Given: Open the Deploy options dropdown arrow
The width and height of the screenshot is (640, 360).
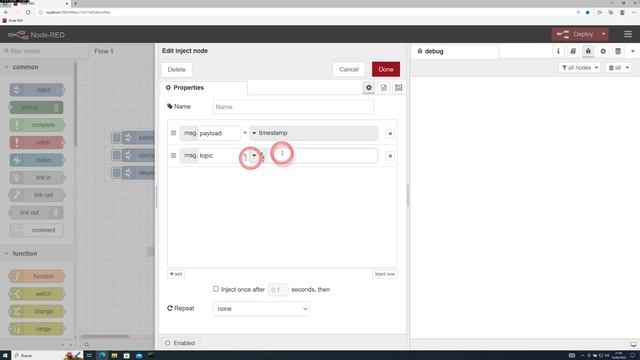Looking at the screenshot, I should coord(603,34).
